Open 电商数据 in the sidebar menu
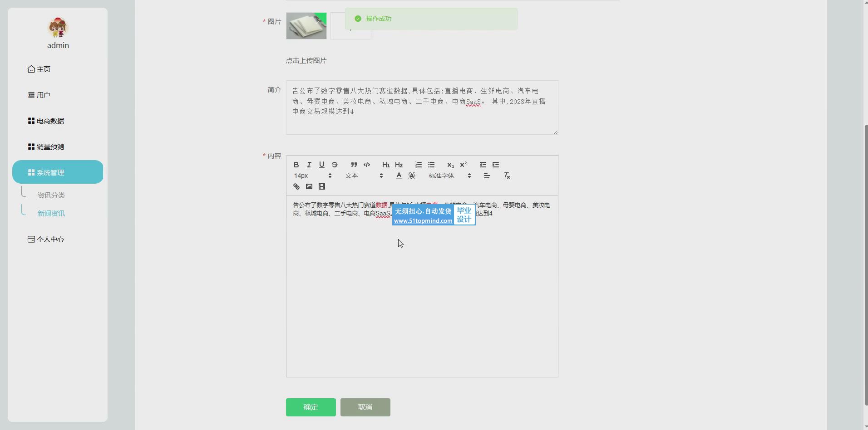Screen dimensions: 868x430 pyautogui.click(x=50, y=121)
